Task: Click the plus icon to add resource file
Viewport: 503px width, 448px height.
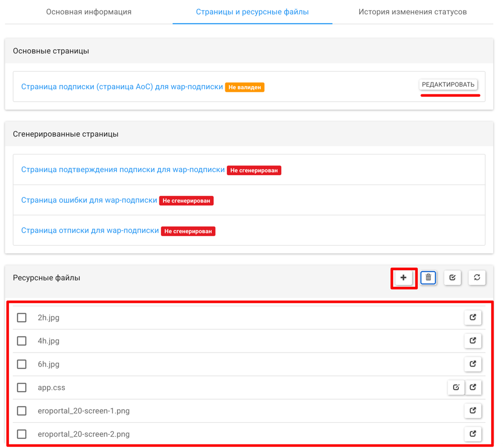Action: tap(403, 278)
